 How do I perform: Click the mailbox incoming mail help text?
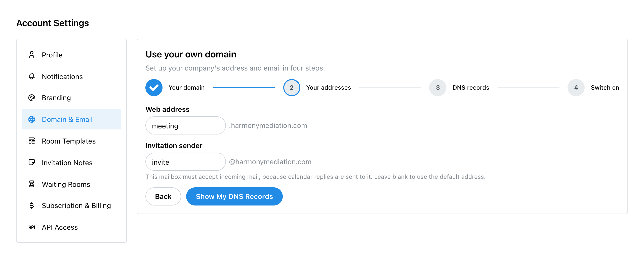point(315,177)
